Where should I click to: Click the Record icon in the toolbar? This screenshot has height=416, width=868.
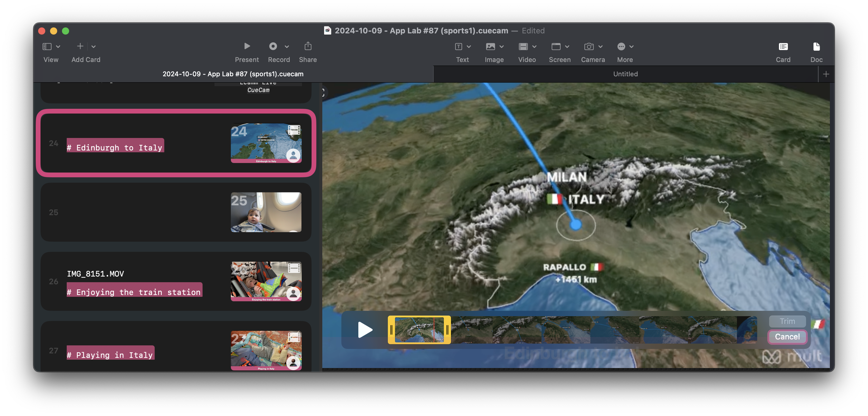[x=273, y=46]
